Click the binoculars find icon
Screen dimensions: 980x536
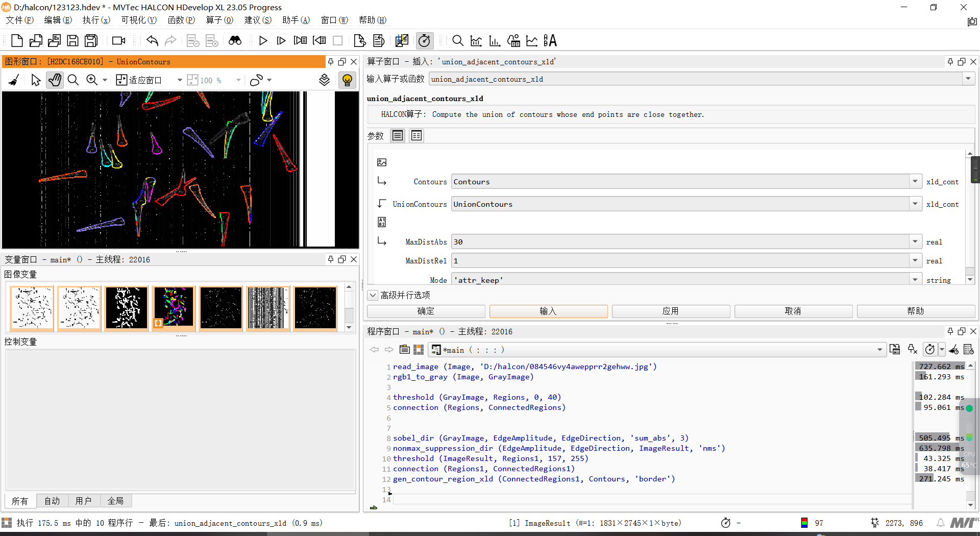point(235,41)
